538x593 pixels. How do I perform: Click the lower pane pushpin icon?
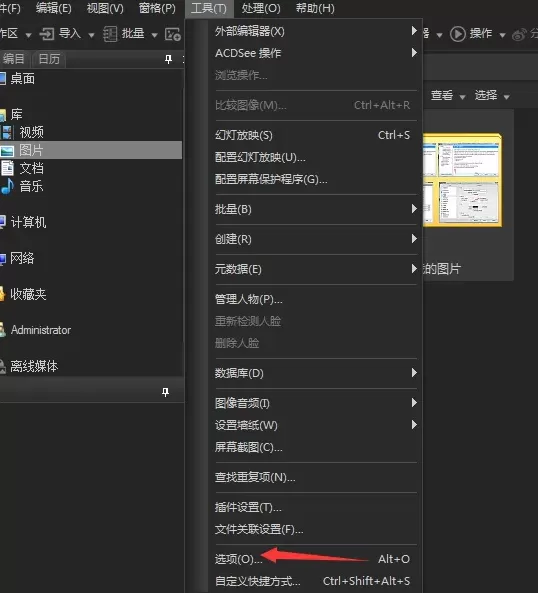165,392
